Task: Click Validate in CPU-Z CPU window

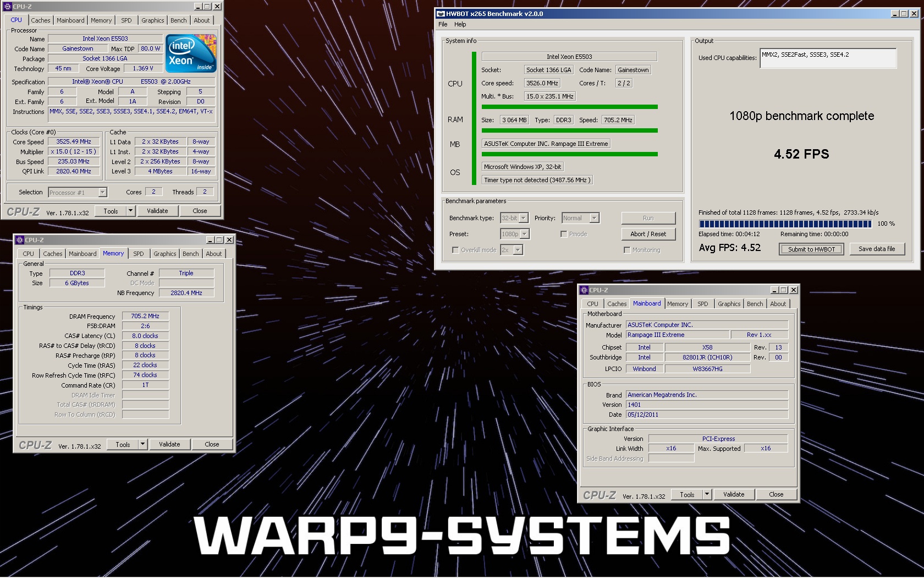Action: 157,211
